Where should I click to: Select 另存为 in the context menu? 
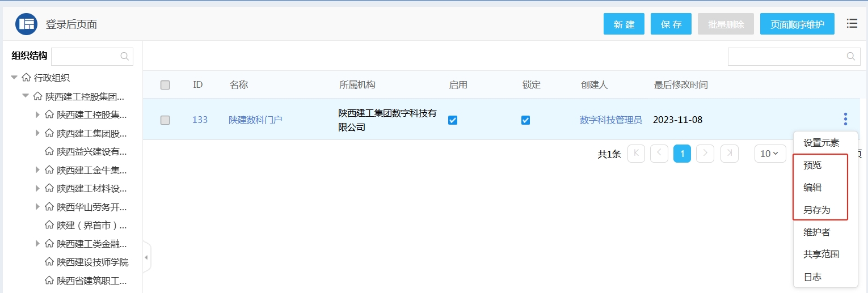point(816,210)
